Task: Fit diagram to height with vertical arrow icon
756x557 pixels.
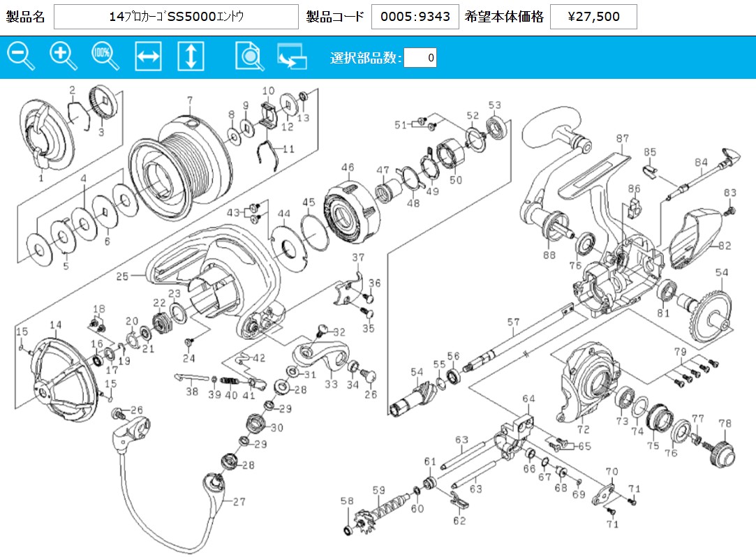Action: point(191,57)
